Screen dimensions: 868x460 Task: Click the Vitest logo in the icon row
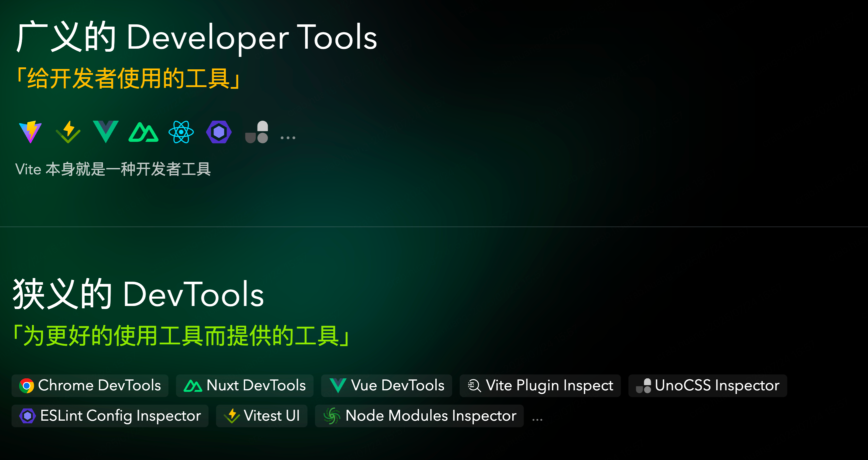pyautogui.click(x=68, y=132)
